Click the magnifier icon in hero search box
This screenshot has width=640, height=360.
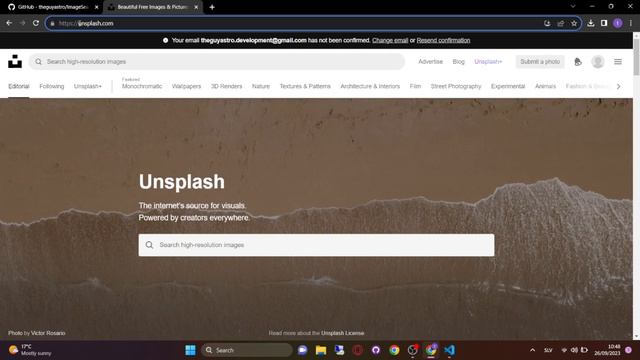(149, 245)
